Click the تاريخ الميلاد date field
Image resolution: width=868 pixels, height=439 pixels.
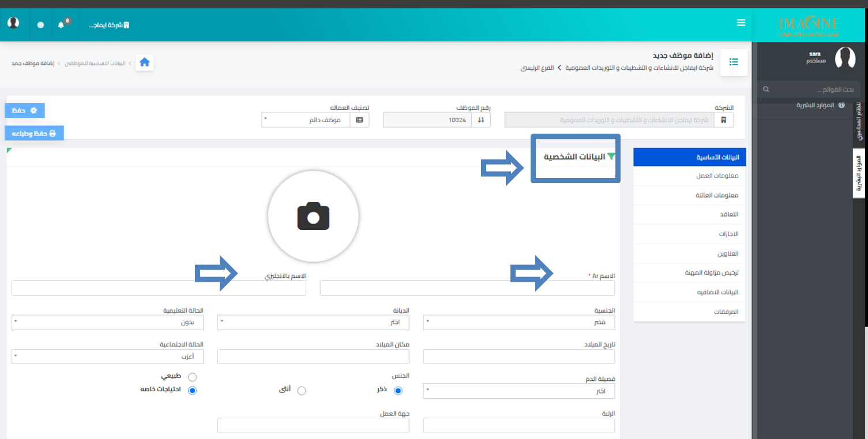click(519, 357)
